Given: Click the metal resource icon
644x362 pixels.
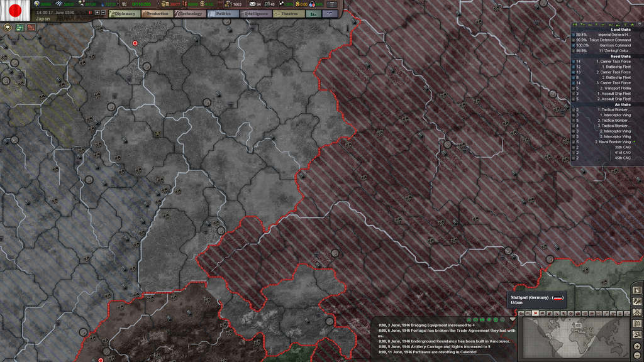Looking at the screenshot, I should pos(59,4).
